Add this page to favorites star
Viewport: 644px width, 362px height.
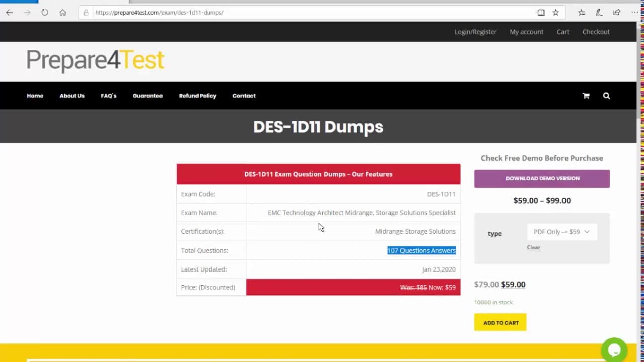pos(555,12)
